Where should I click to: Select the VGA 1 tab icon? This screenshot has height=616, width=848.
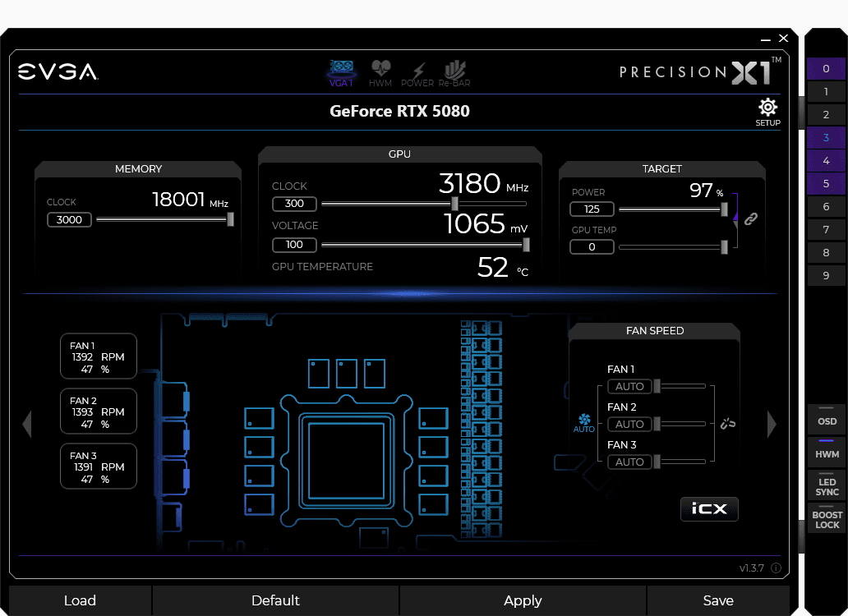[x=341, y=73]
